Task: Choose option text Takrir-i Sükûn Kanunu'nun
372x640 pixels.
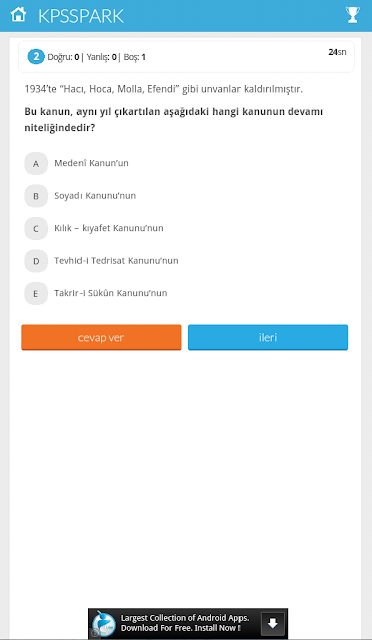Action: pos(111,293)
